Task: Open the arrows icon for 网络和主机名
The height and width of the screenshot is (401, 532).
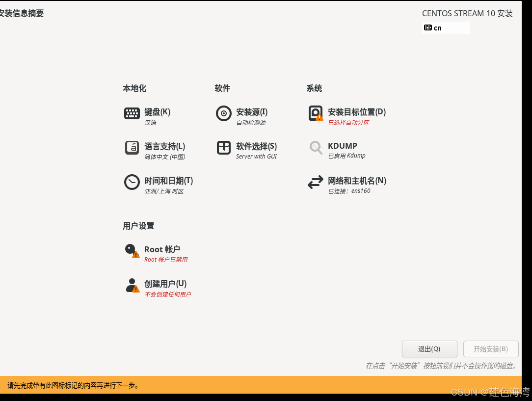Action: [x=316, y=182]
